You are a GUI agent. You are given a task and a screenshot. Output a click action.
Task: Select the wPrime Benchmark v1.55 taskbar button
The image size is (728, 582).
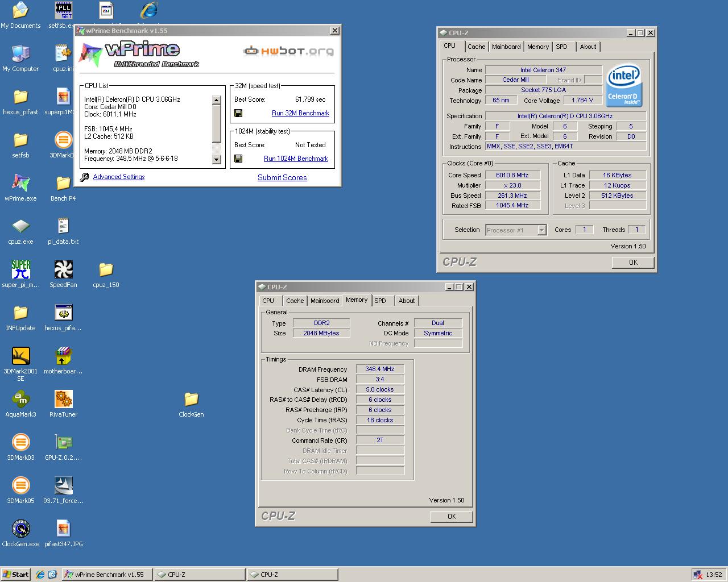point(107,575)
